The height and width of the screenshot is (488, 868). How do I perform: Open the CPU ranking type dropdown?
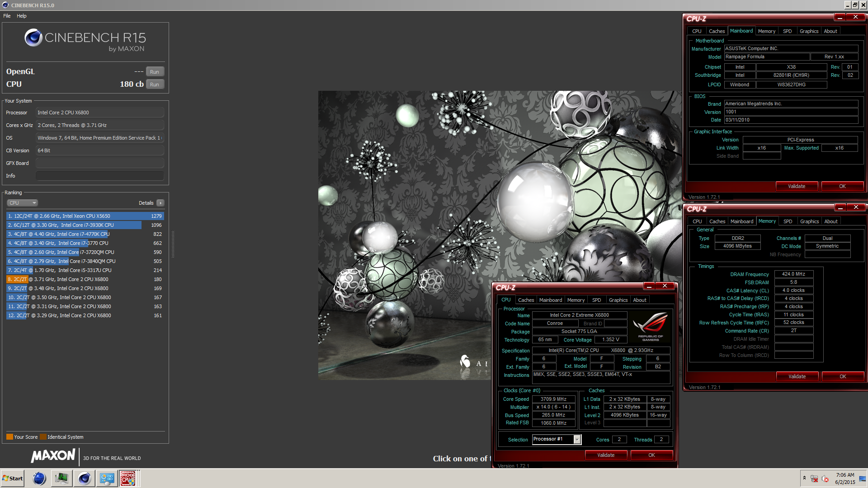pyautogui.click(x=22, y=203)
